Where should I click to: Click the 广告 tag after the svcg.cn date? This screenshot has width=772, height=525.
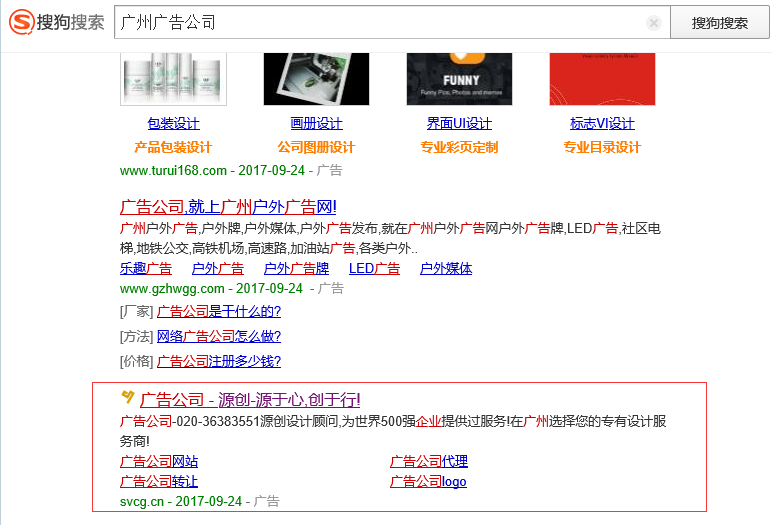tap(267, 501)
